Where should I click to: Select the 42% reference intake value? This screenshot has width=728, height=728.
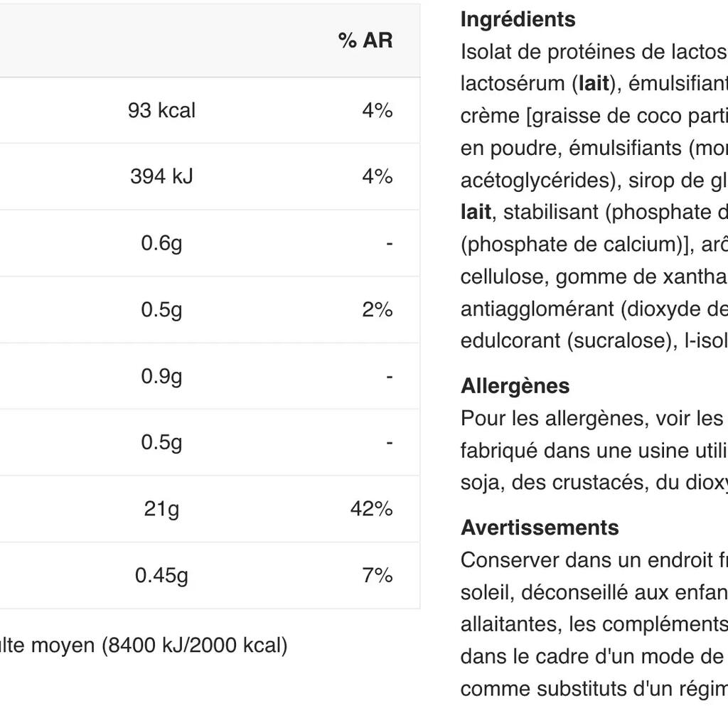coord(371,509)
